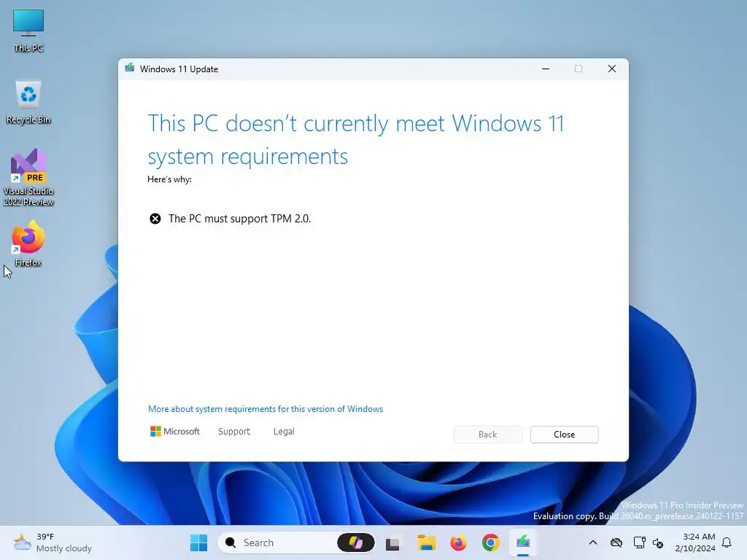
Task: Launch the Firefox desktop shortcut
Action: pyautogui.click(x=28, y=243)
